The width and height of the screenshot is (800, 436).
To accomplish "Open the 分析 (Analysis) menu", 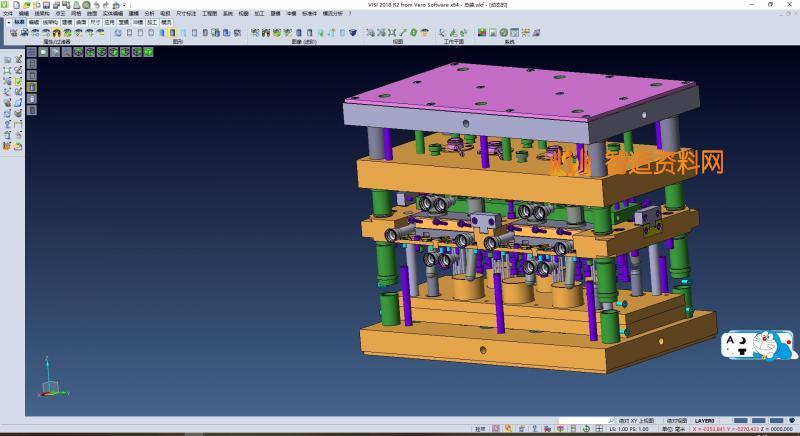I will pyautogui.click(x=149, y=13).
